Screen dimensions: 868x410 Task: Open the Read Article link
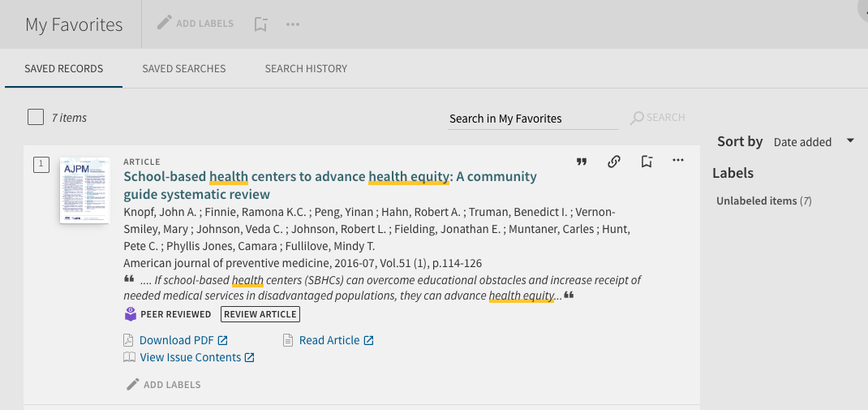pos(329,340)
